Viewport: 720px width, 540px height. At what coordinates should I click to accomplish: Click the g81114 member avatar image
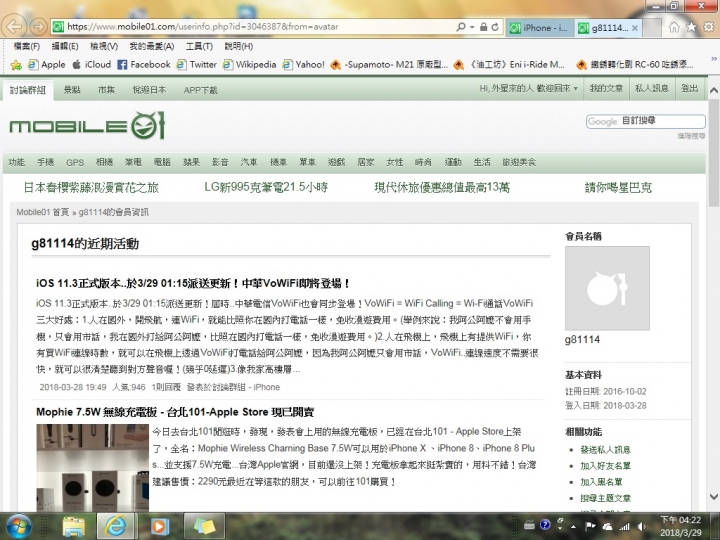(x=607, y=288)
